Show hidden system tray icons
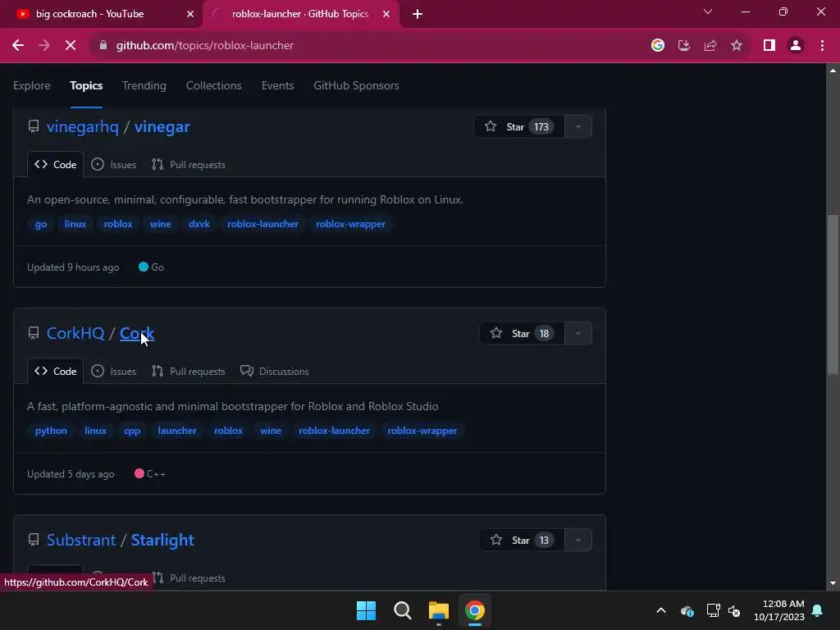This screenshot has height=630, width=840. 661,610
